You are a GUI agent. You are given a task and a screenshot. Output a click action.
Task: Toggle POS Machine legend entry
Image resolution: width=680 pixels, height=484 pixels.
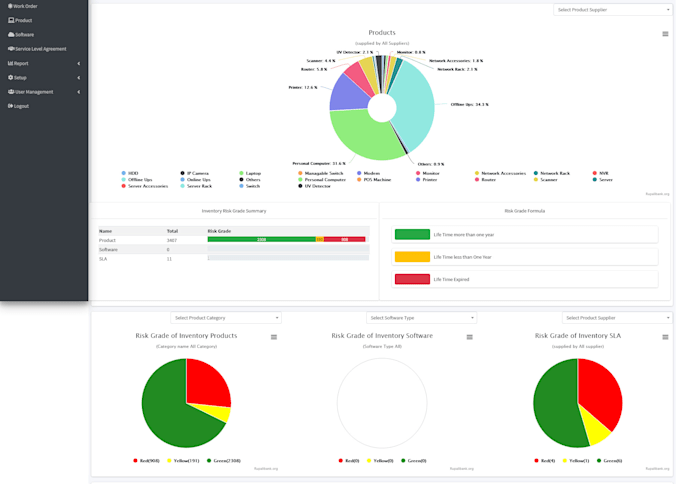click(374, 180)
